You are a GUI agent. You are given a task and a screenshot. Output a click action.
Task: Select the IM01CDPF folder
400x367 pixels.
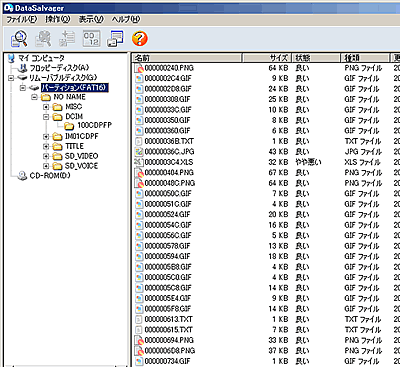click(82, 136)
